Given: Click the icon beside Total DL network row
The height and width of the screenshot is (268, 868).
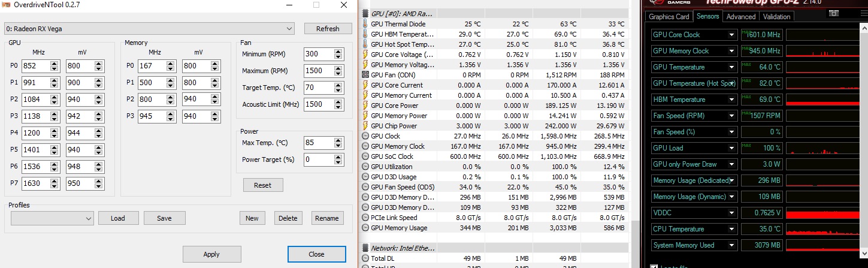Looking at the screenshot, I should coord(366,258).
